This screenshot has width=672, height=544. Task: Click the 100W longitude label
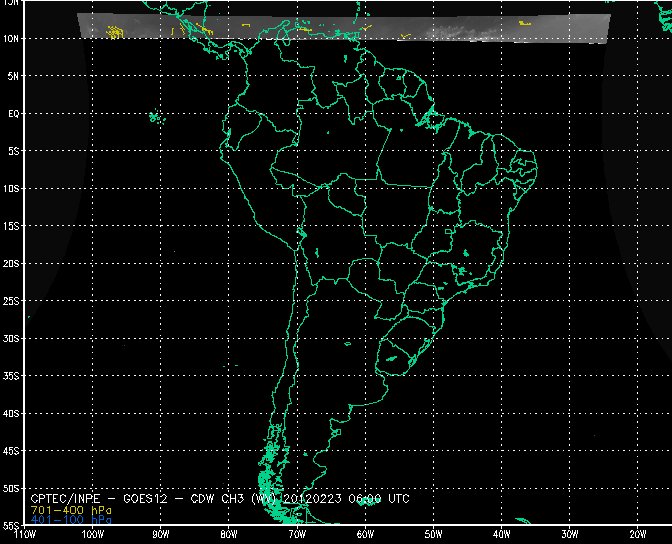tap(93, 535)
